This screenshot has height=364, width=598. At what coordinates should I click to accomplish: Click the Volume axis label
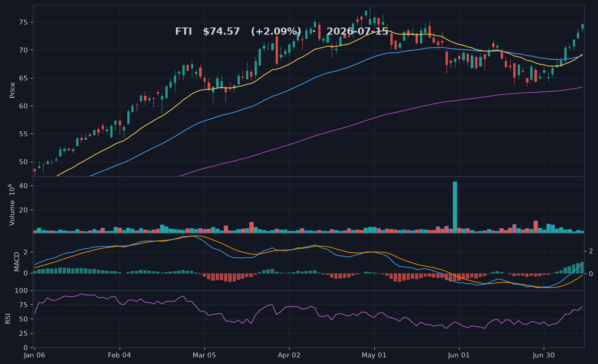click(13, 205)
